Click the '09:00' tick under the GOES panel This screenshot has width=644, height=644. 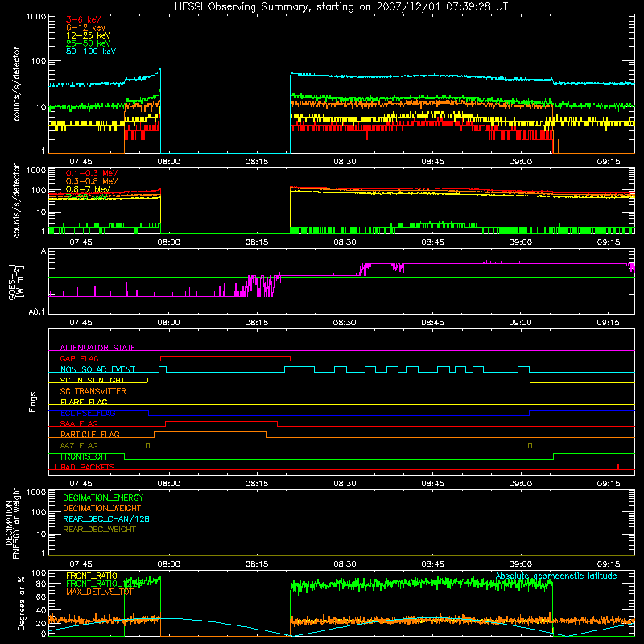(x=520, y=323)
